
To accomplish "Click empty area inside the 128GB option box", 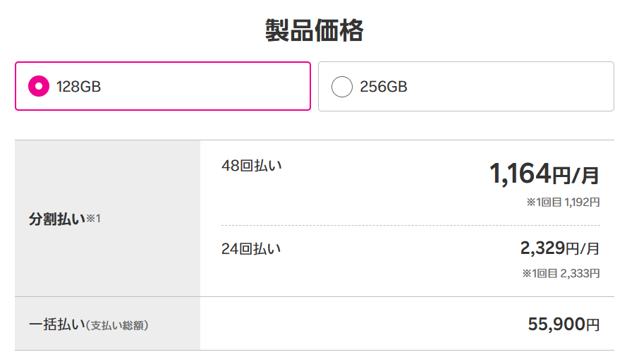I will coord(212,87).
